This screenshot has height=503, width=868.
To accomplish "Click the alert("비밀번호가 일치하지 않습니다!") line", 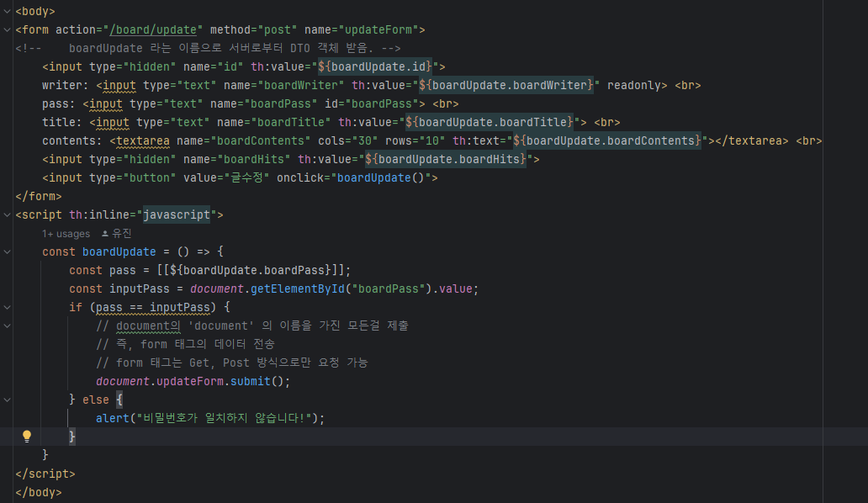I will click(x=210, y=418).
